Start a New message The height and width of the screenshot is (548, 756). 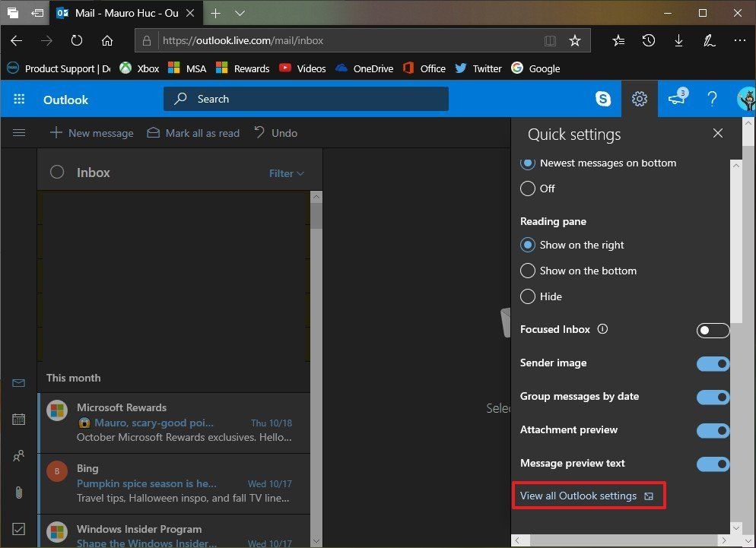(x=91, y=132)
